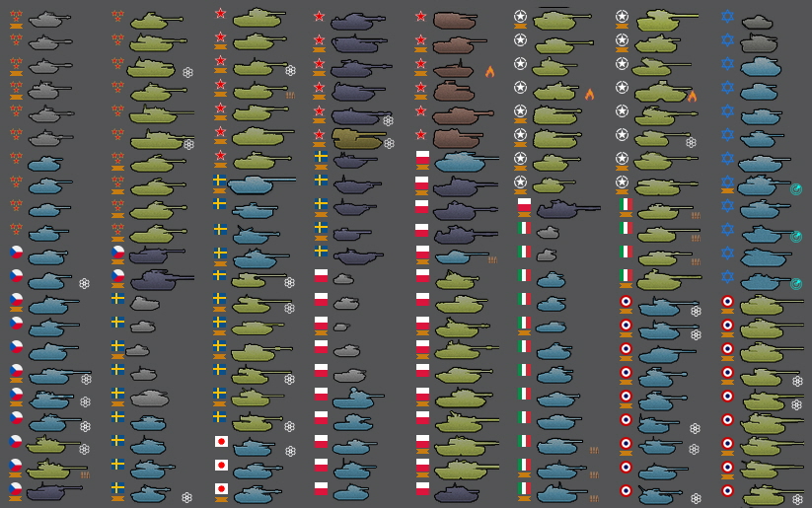
Task: Click the dark tank beside sixth-column Polish flag
Action: click(x=568, y=209)
